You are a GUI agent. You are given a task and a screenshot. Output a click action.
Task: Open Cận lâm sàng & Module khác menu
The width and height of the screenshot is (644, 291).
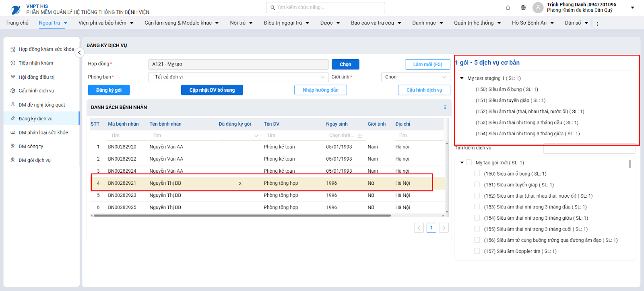182,23
